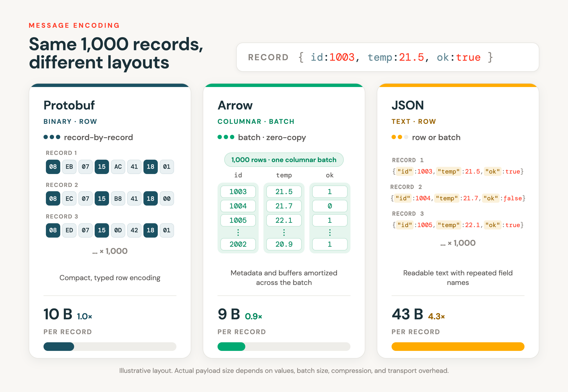Click the Protobuf per-record size bar
The height and width of the screenshot is (392, 568).
click(110, 346)
